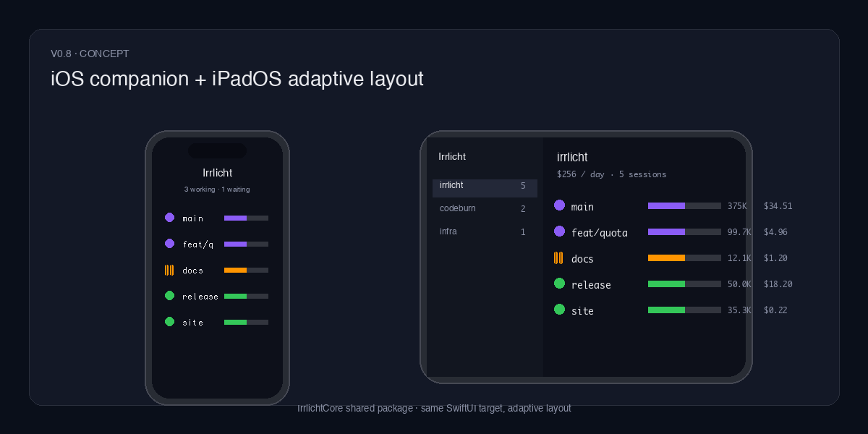Click the docs orange progress bar on the phone
Screen dimensions: 868x434
246,270
